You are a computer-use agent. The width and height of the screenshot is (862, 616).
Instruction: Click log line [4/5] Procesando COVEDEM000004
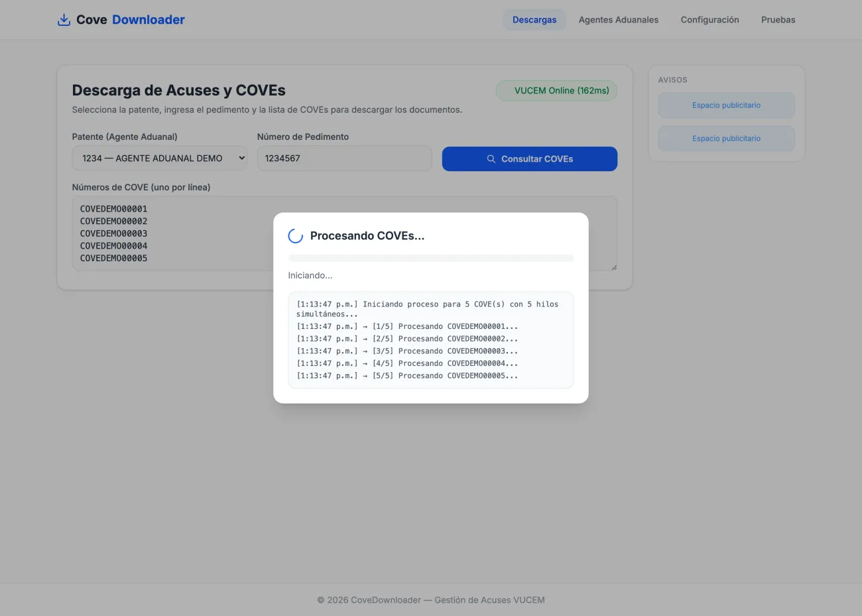407,363
